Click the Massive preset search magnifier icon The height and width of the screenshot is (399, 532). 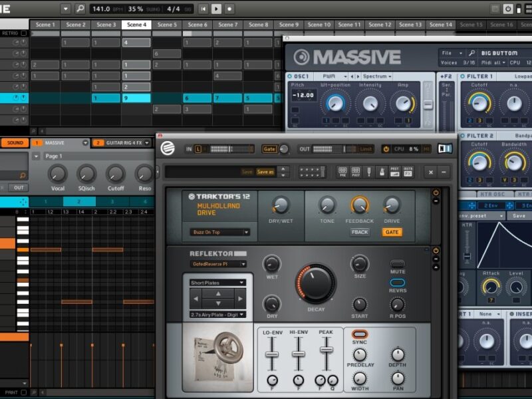tap(471, 53)
